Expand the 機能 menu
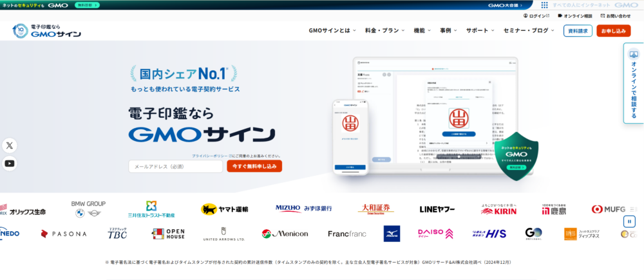This screenshot has width=644, height=280. click(422, 30)
